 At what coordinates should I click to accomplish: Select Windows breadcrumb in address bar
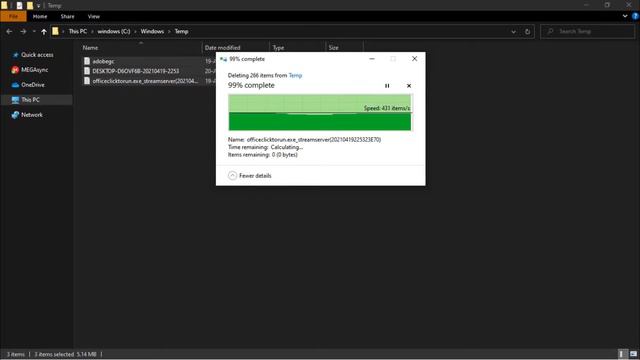(152, 31)
